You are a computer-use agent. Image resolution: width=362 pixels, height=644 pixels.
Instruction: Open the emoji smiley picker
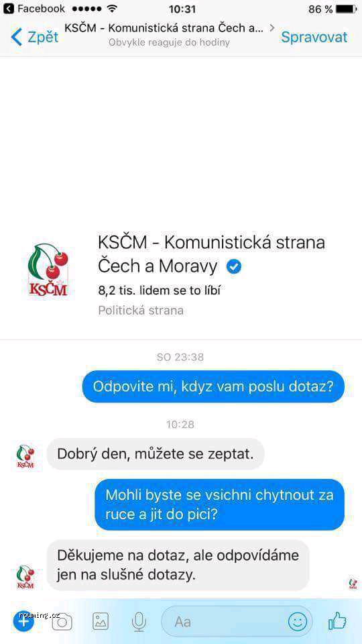click(x=298, y=621)
